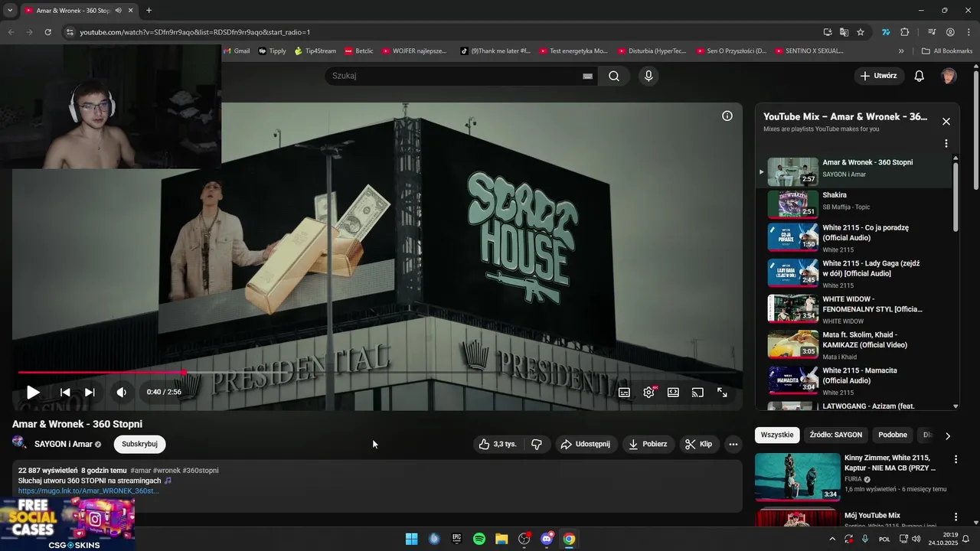Screen dimensions: 980x551
Task: Reload the page in Chrome
Action: pyautogui.click(x=47, y=32)
